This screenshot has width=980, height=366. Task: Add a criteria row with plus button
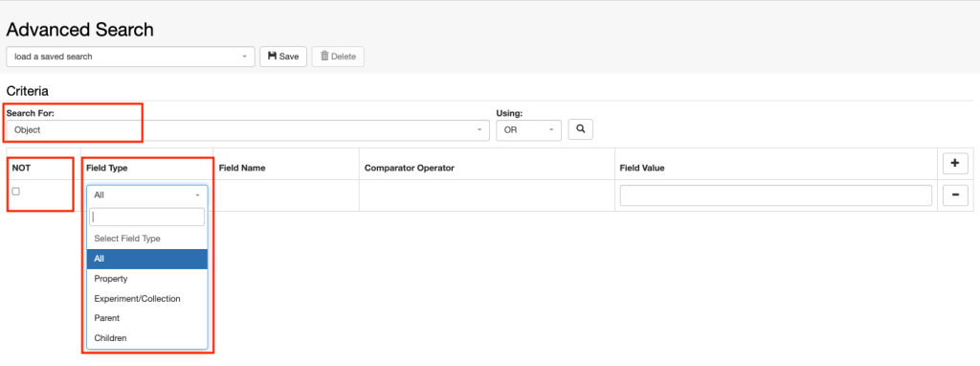(955, 163)
